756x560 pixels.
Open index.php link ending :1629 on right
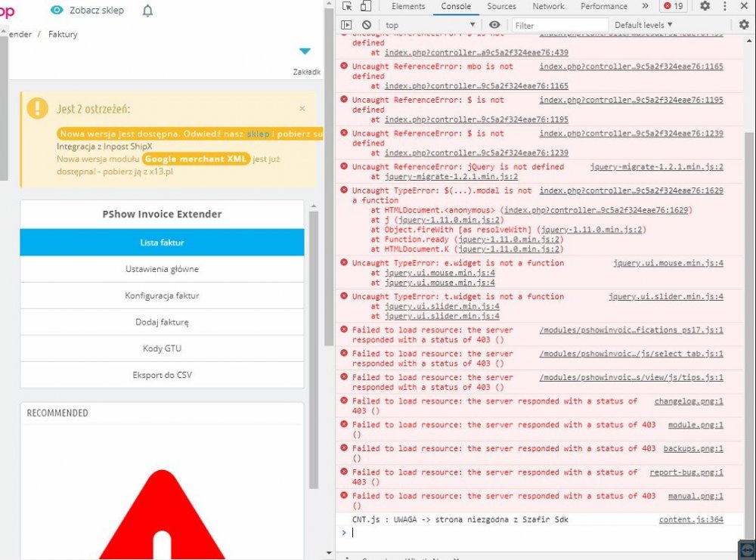[x=631, y=191]
